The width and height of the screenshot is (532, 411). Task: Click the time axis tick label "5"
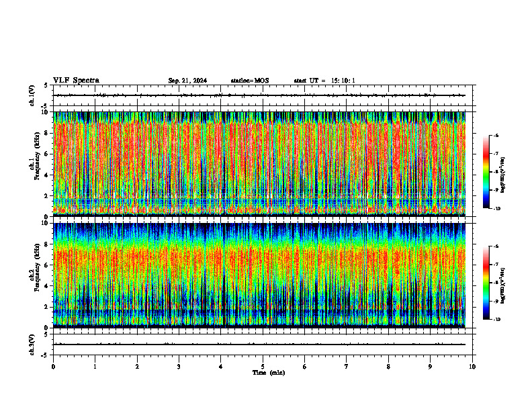pos(263,367)
